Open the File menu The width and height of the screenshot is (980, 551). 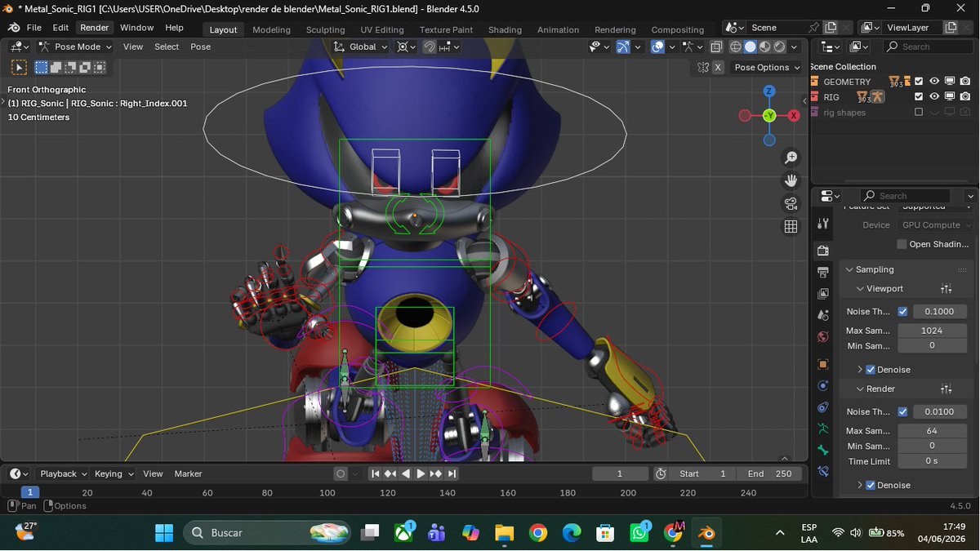34,28
